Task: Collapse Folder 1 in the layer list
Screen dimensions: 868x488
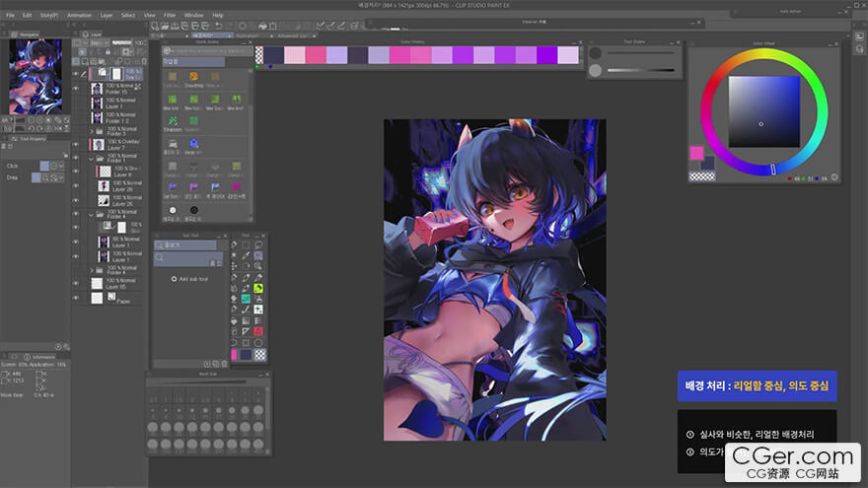Action: [x=92, y=158]
